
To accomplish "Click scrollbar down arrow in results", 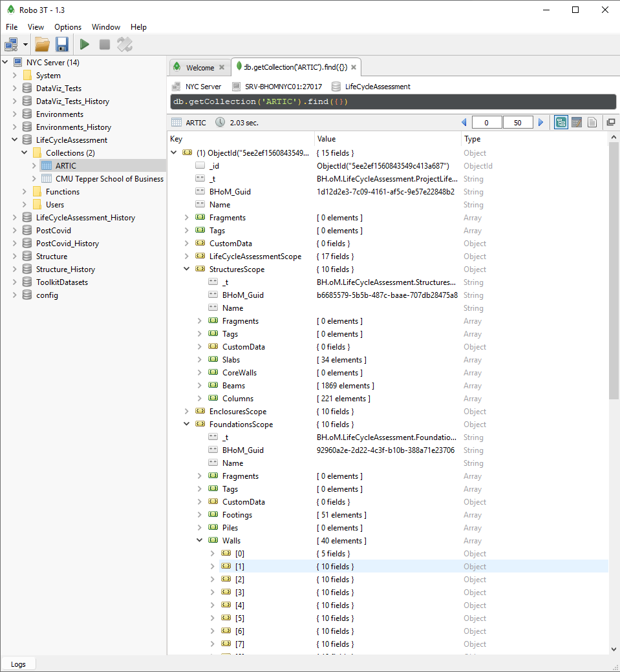I will click(x=614, y=649).
